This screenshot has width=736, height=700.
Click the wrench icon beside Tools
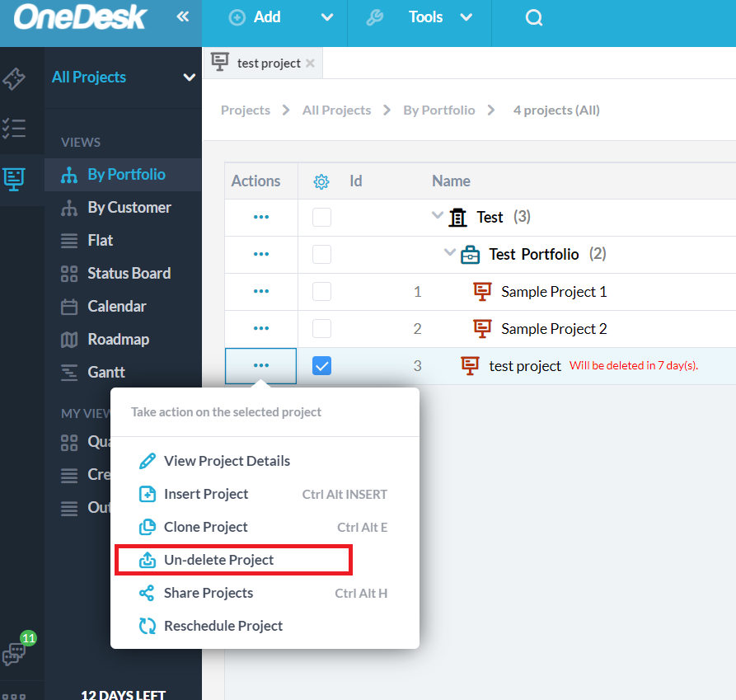pos(374,18)
